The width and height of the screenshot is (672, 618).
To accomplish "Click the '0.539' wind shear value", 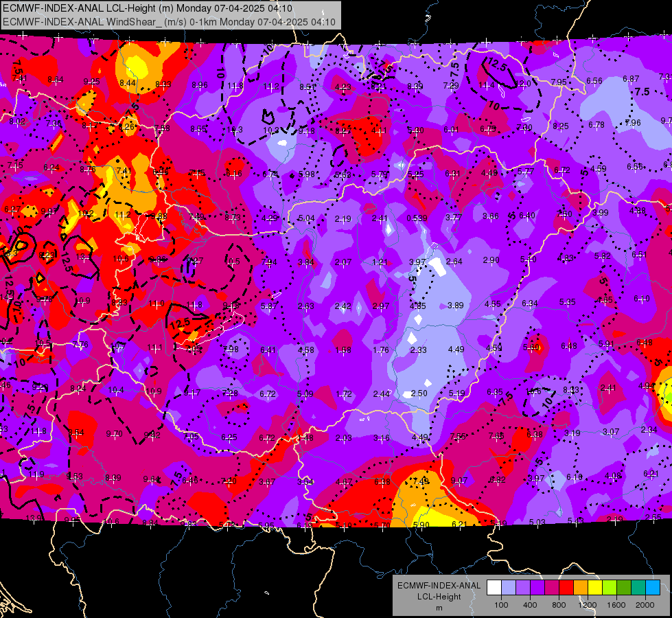I will pos(417,218).
